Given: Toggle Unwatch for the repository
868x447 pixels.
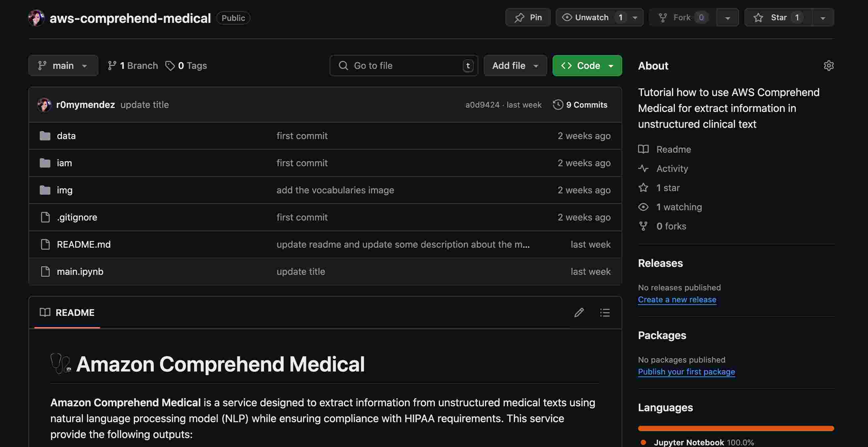Looking at the screenshot, I should tap(591, 18).
